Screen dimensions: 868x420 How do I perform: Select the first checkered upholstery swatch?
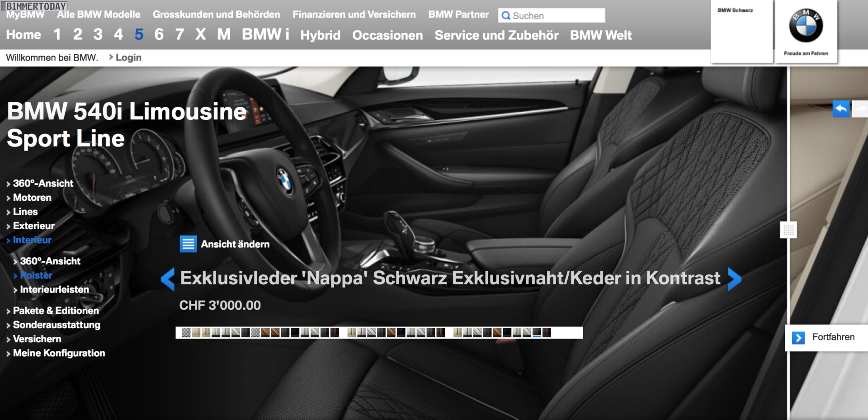[x=186, y=333]
